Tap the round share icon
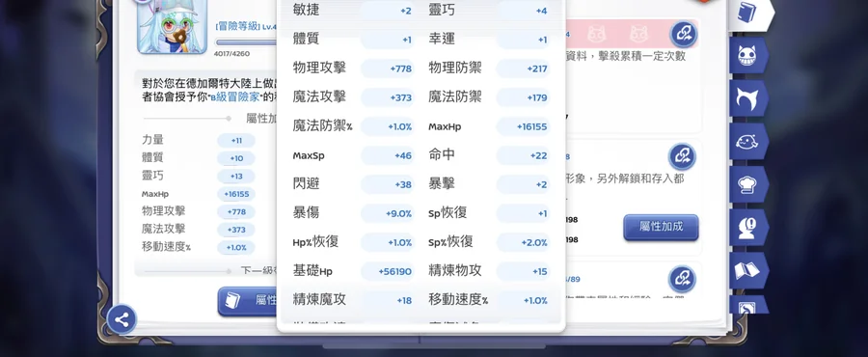The image size is (868, 357). pyautogui.click(x=122, y=319)
